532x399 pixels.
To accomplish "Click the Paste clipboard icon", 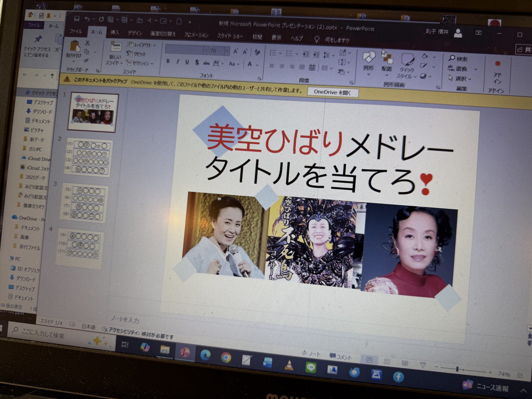I will coord(75,46).
